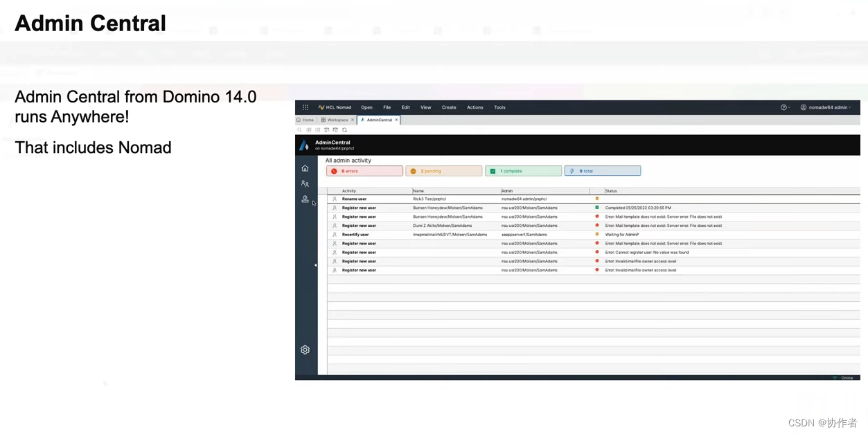
Task: Sort by the Name column header
Action: 418,191
